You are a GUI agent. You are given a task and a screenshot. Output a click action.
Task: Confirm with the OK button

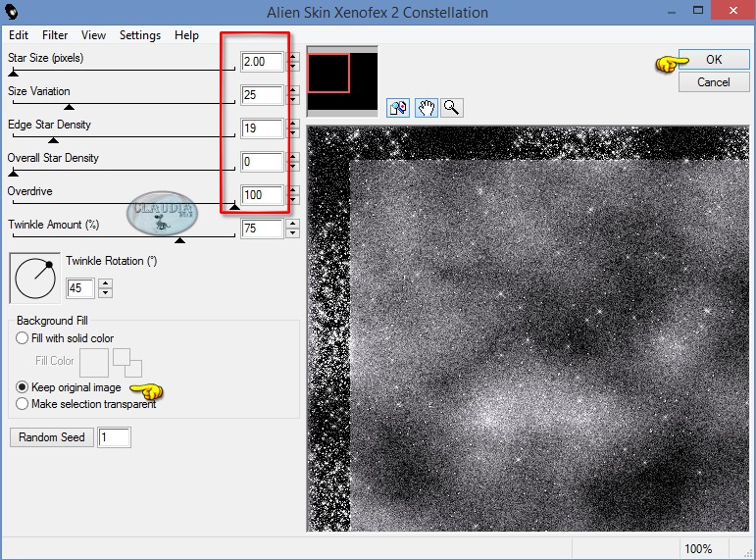point(714,59)
